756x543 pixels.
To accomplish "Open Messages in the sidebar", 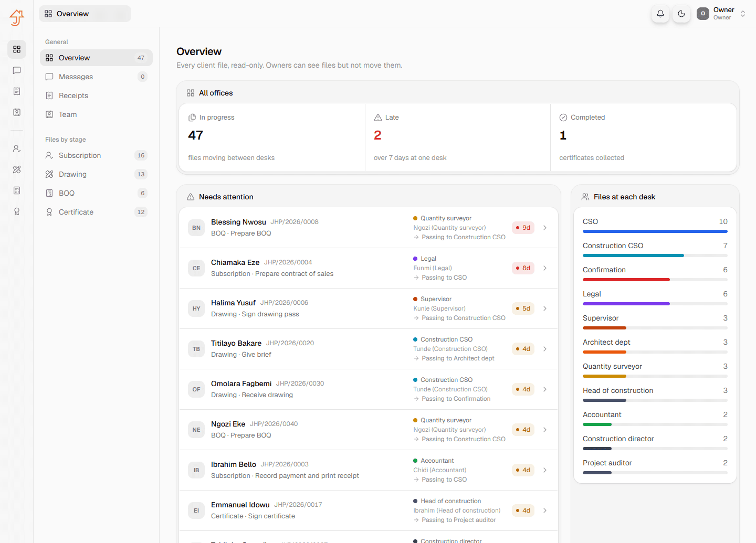I will tap(96, 77).
